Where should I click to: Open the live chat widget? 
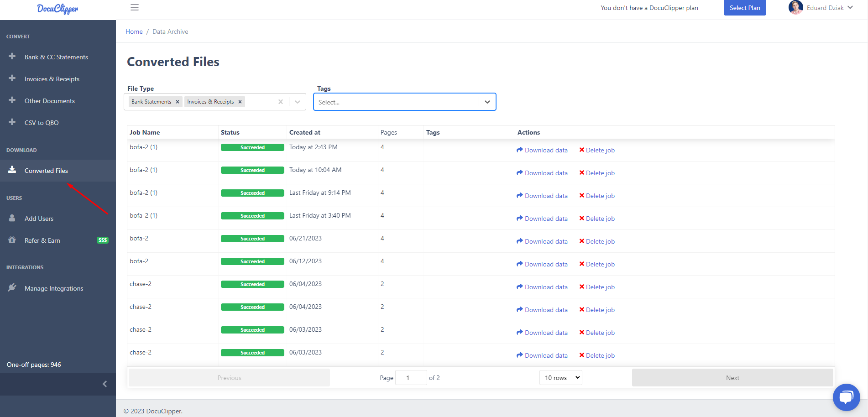point(846,397)
